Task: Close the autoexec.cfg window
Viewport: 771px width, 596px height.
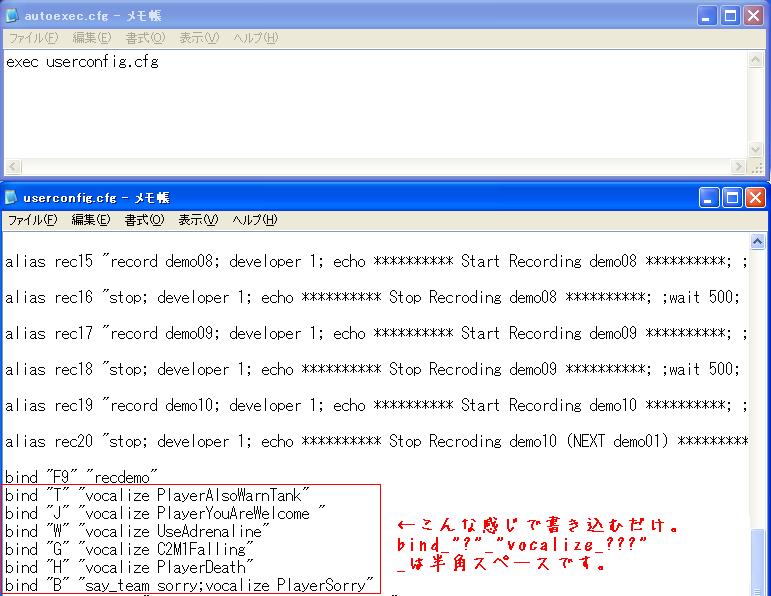Action: pos(753,16)
